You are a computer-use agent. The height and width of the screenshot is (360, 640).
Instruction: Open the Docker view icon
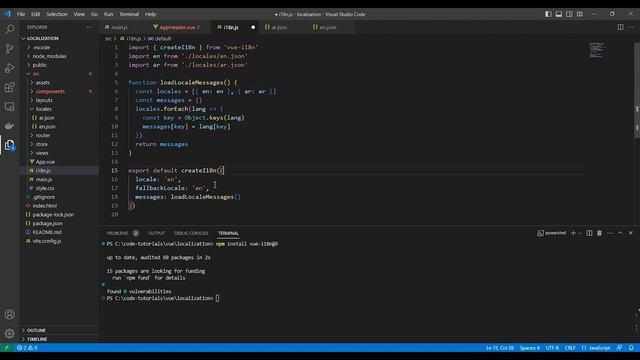point(9,126)
